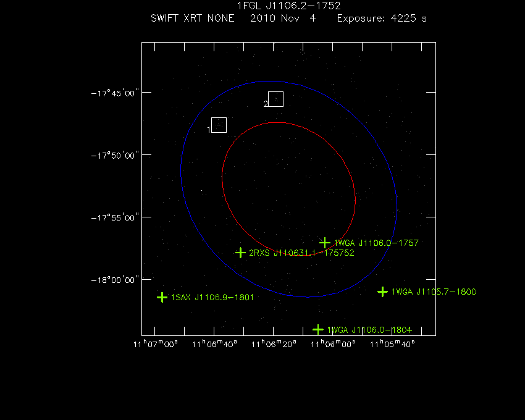Viewport: 525px width, 420px height.
Task: Click the 11h06m40s right ascension label
Action: [x=214, y=344]
